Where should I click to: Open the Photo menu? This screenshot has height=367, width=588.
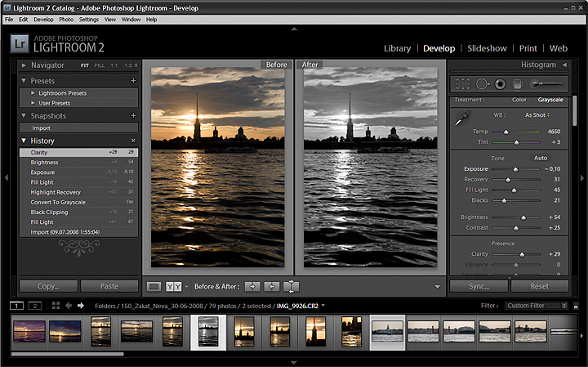click(x=65, y=19)
